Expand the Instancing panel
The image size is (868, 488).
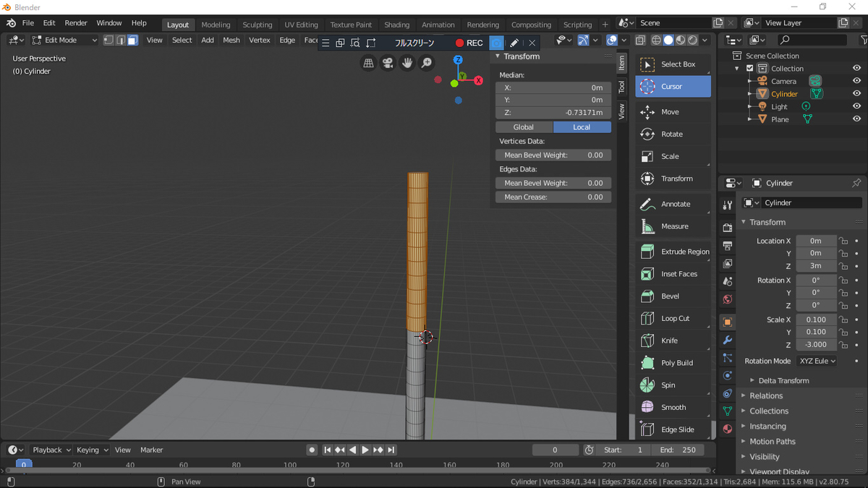pyautogui.click(x=767, y=427)
